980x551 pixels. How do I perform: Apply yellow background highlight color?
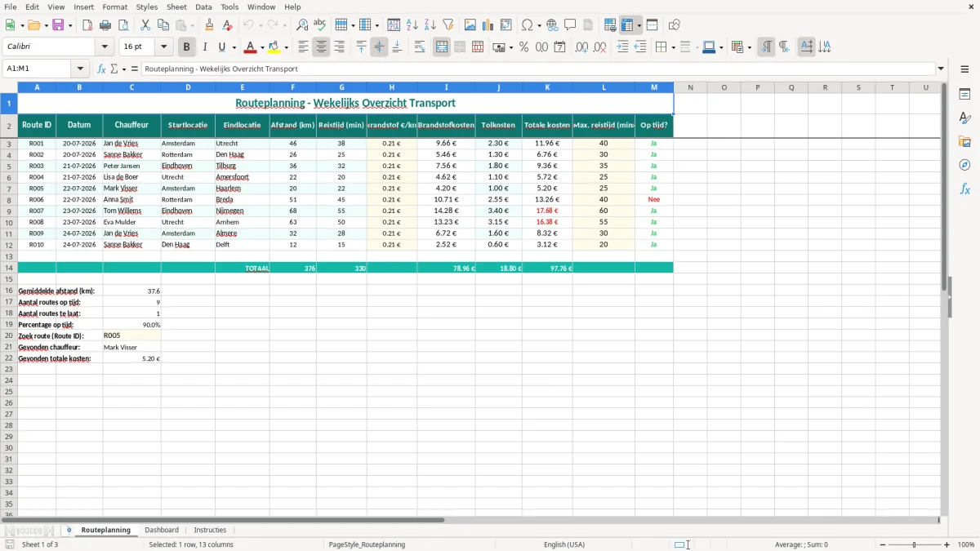coord(274,47)
